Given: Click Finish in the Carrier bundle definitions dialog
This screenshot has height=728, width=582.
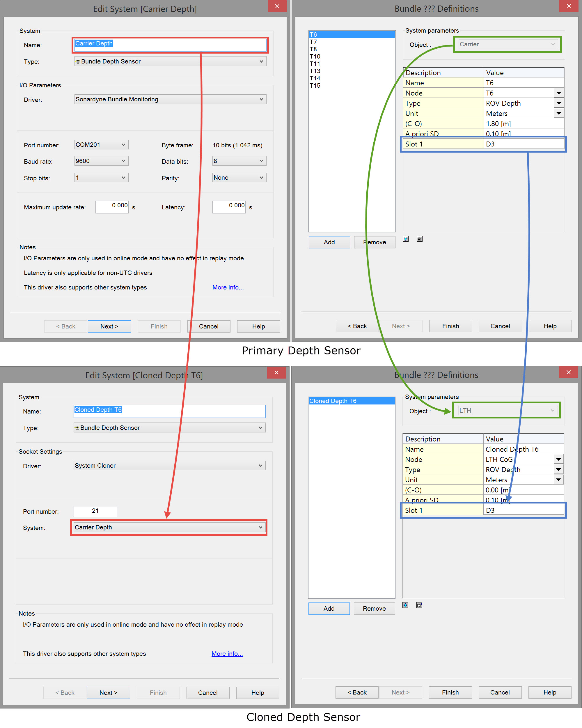Looking at the screenshot, I should [450, 326].
